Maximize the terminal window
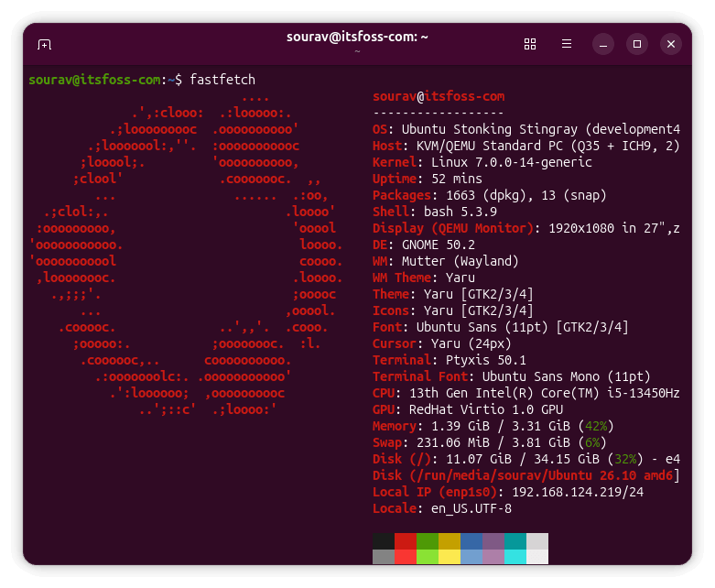 [637, 44]
